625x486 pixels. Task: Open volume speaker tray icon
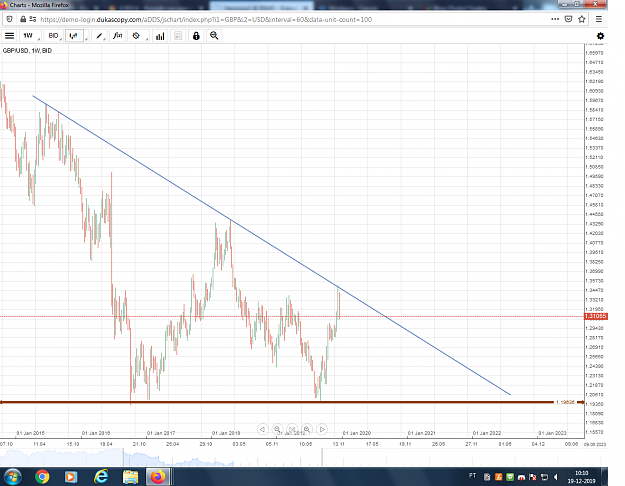coord(556,477)
